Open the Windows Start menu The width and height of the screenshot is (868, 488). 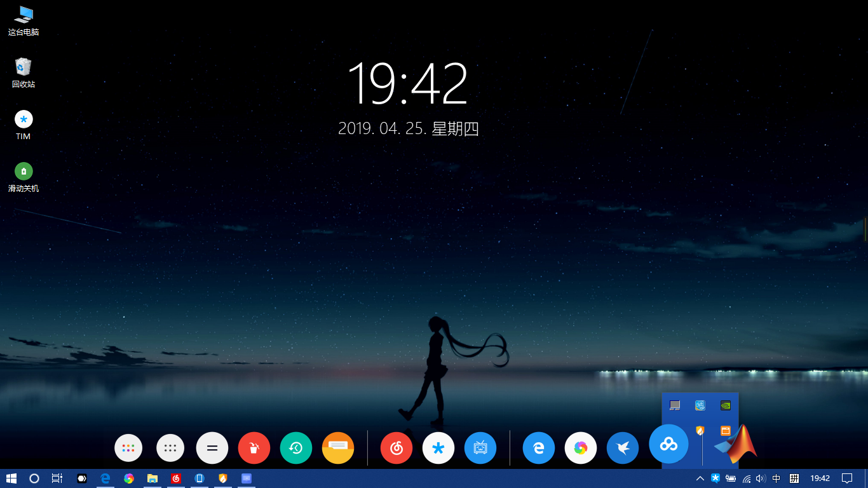click(x=11, y=478)
